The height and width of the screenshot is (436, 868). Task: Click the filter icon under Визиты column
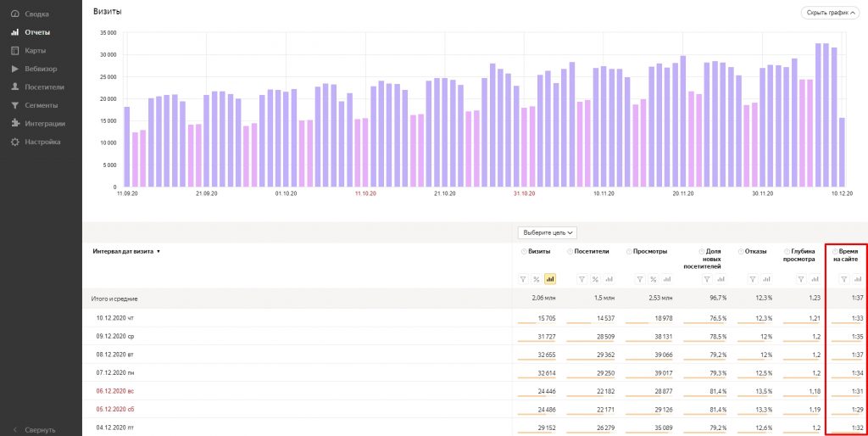click(523, 279)
